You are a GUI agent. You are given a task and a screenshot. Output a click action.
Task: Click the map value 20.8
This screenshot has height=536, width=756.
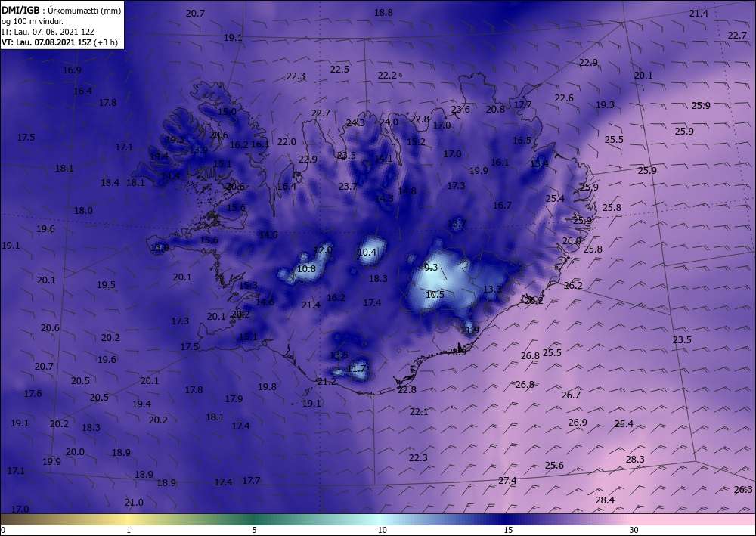(x=495, y=110)
